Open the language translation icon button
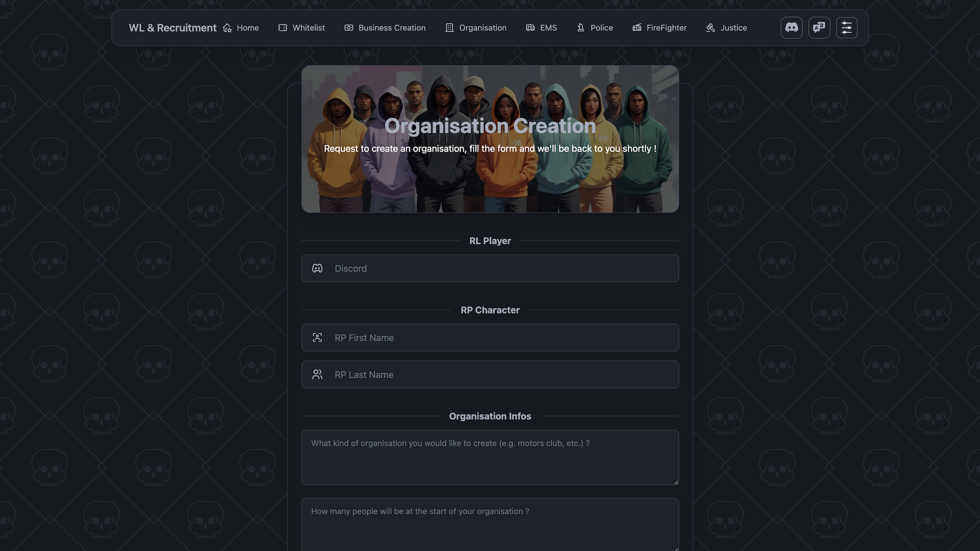Image resolution: width=980 pixels, height=551 pixels. coord(819,28)
